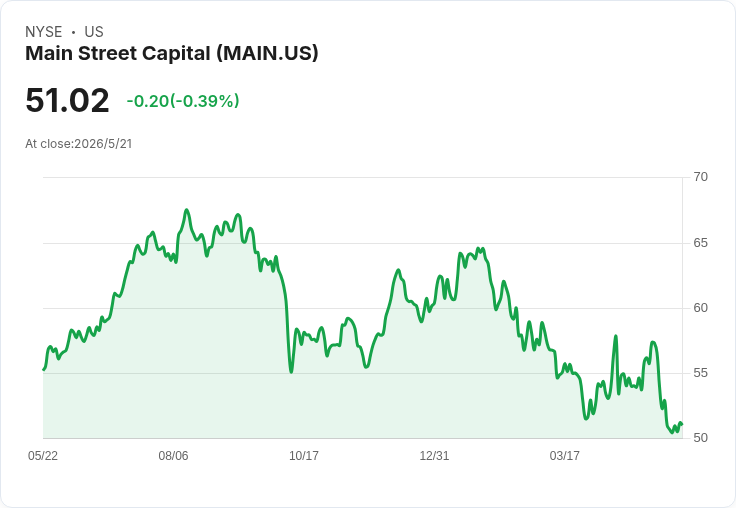Select the 05/22 date label on axis
Viewport: 736px width, 508px height.
click(x=43, y=455)
